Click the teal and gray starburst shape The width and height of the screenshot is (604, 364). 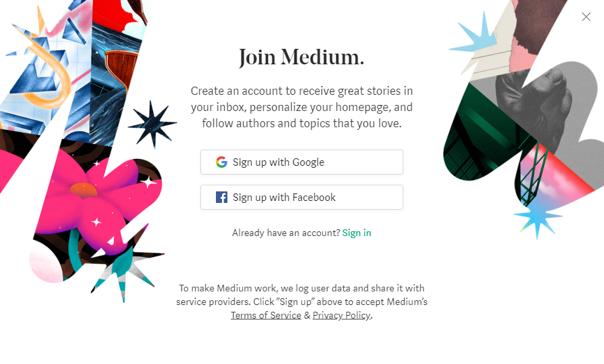tap(125, 272)
